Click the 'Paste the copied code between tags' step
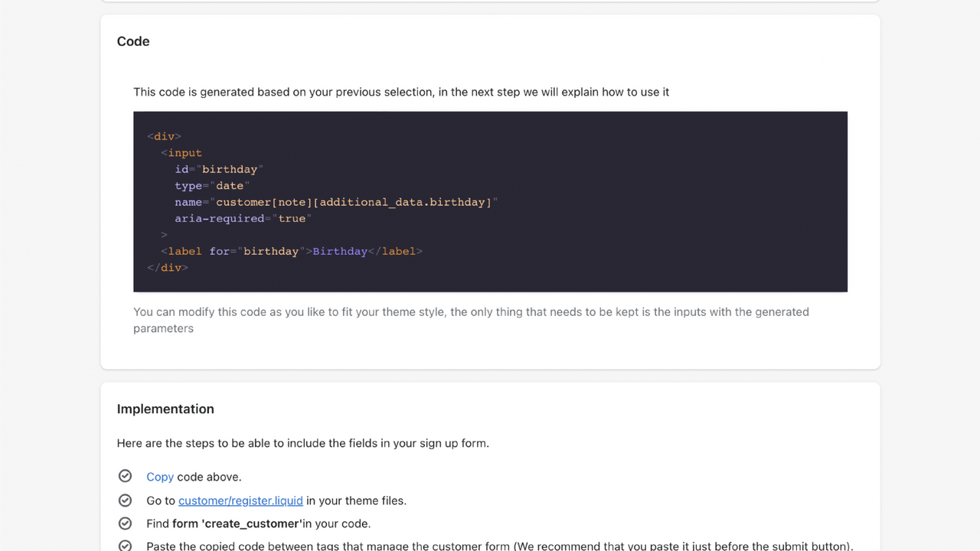This screenshot has height=551, width=980. [499, 546]
